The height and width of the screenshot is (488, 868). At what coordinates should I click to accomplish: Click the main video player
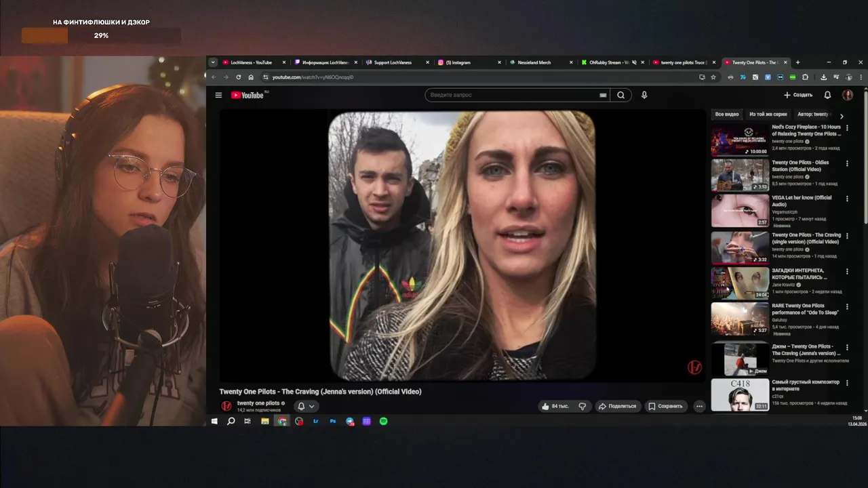click(x=462, y=245)
